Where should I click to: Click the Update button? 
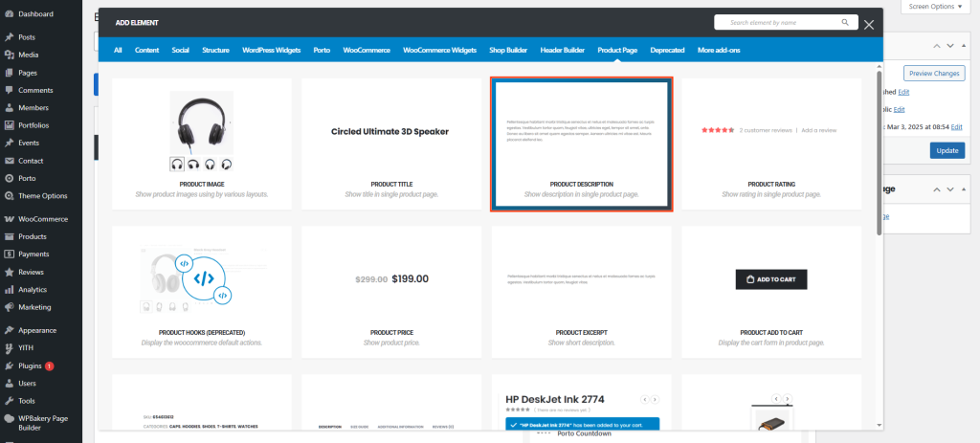[x=947, y=150]
